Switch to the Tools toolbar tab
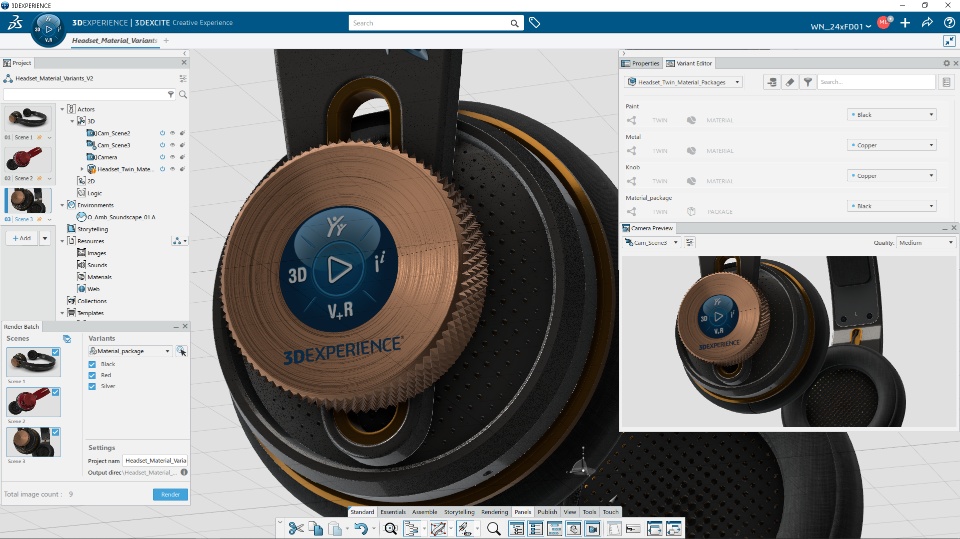 coord(590,511)
